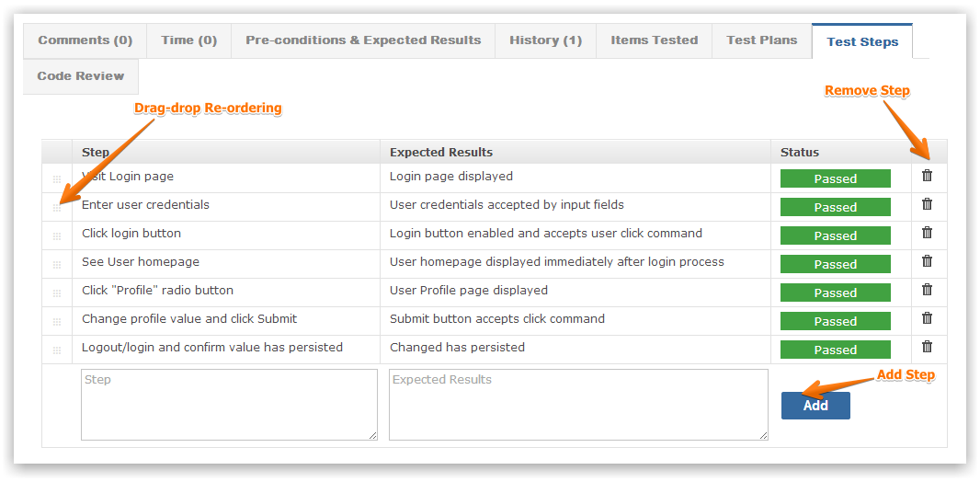Image resolution: width=980 pixels, height=482 pixels.
Task: Toggle Passed status of "Visit Login page"
Action: [x=835, y=178]
